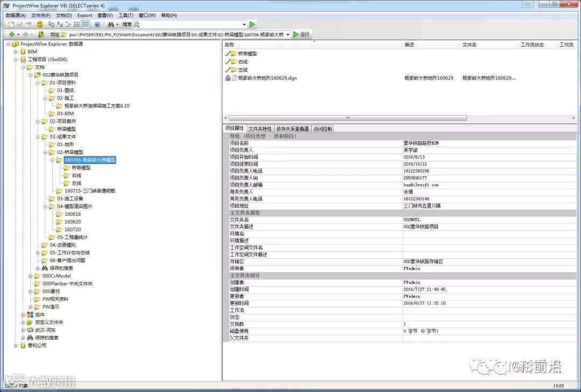Select 160715-三门峡普通钢筋 folder in tree
Image resolution: width=581 pixels, height=392 pixels.
tap(90, 191)
